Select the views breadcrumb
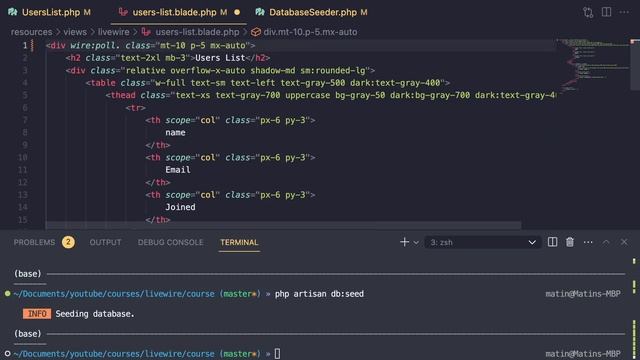This screenshot has width=640, height=360. pyautogui.click(x=75, y=32)
